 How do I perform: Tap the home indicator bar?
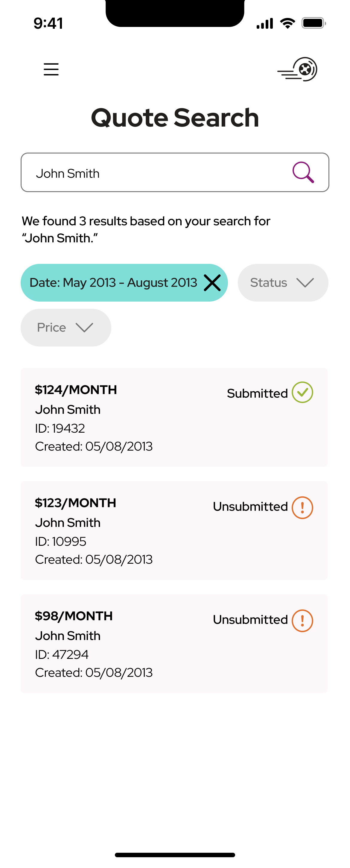point(175,855)
